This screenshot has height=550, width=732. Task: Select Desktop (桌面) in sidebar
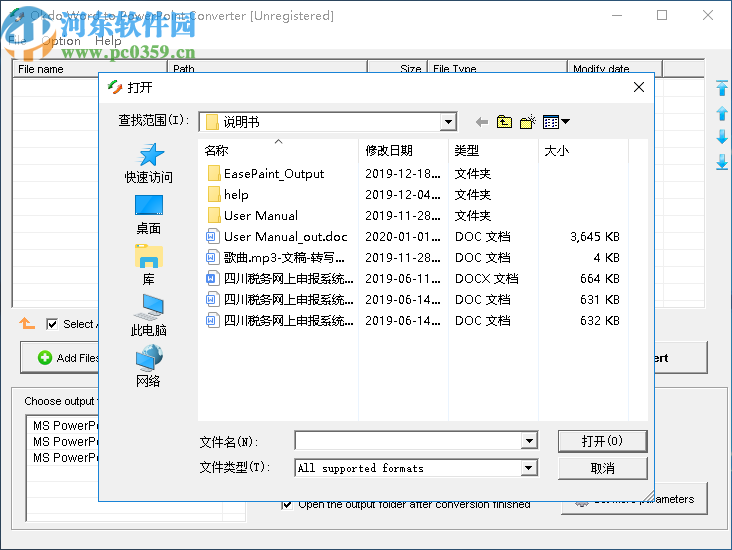click(x=148, y=215)
